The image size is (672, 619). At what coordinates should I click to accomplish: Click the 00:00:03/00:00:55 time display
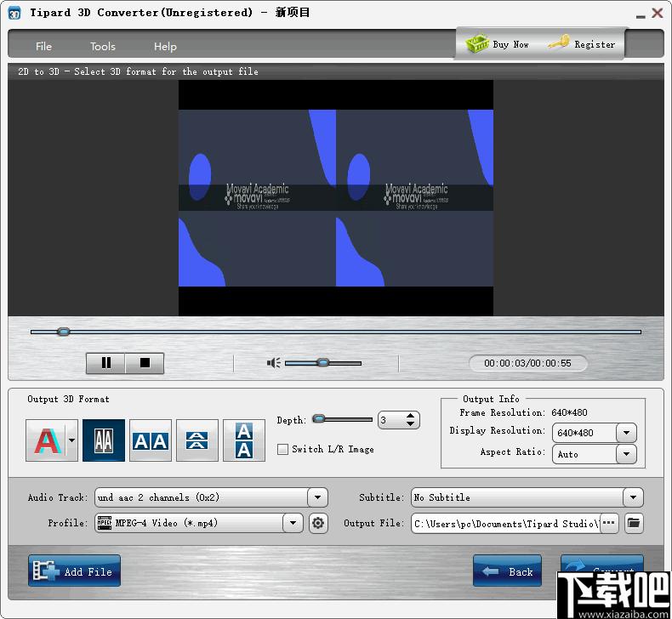[x=527, y=363]
